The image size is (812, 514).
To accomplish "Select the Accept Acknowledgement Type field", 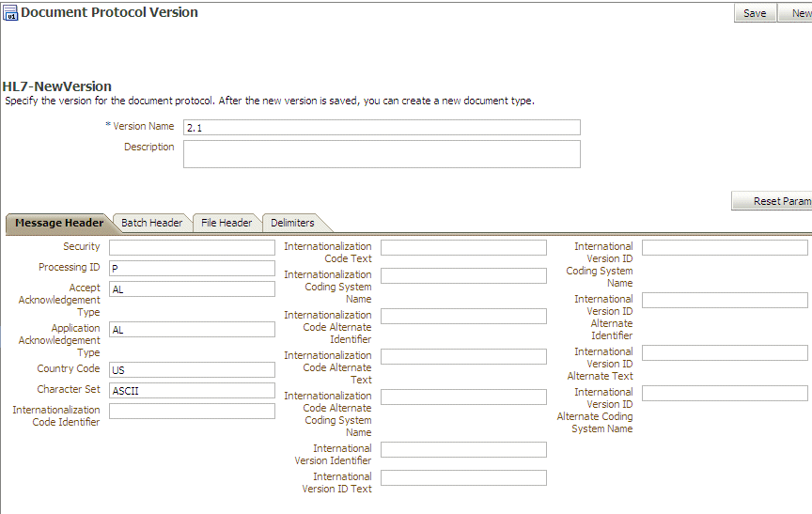I will point(192,289).
